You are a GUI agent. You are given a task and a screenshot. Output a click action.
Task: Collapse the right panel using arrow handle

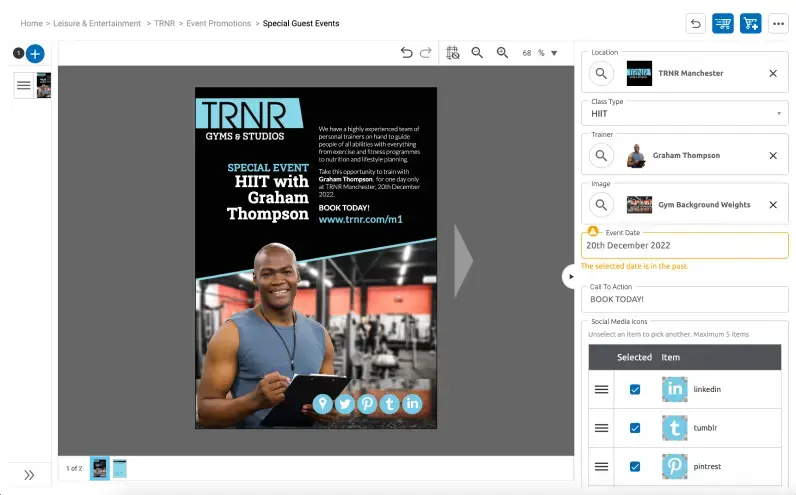coord(570,276)
